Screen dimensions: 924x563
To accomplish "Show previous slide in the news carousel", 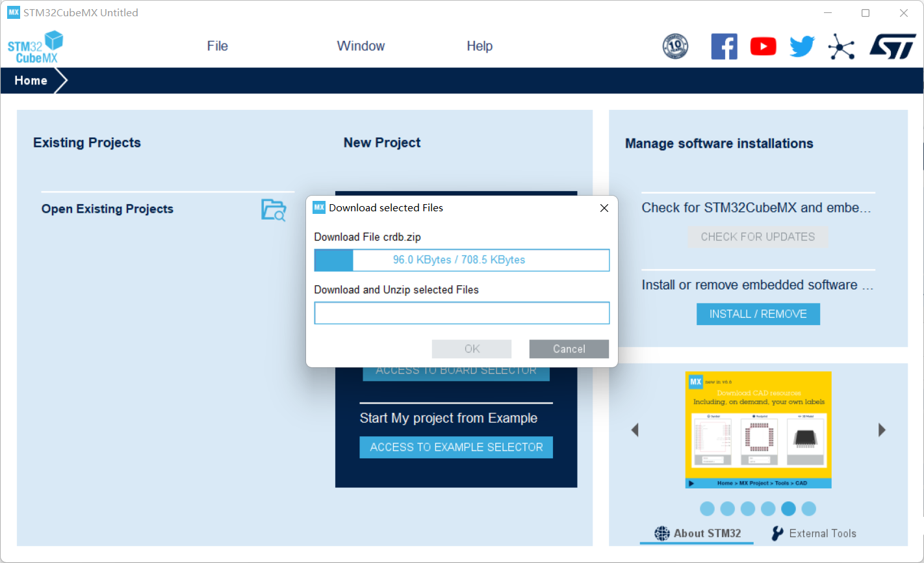I will [635, 430].
